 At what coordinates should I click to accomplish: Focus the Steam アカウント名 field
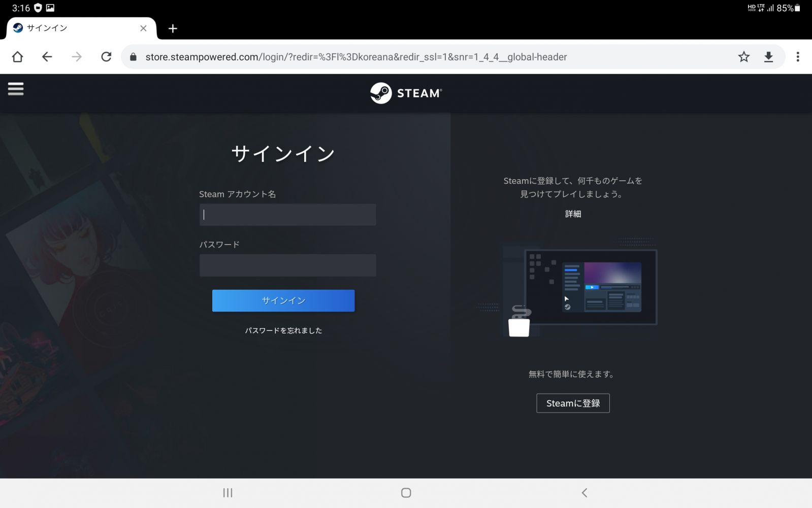tap(287, 215)
